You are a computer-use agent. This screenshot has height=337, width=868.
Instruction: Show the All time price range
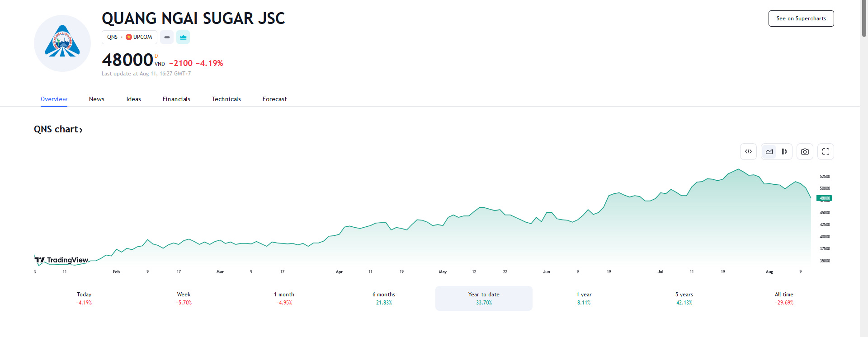pyautogui.click(x=784, y=298)
